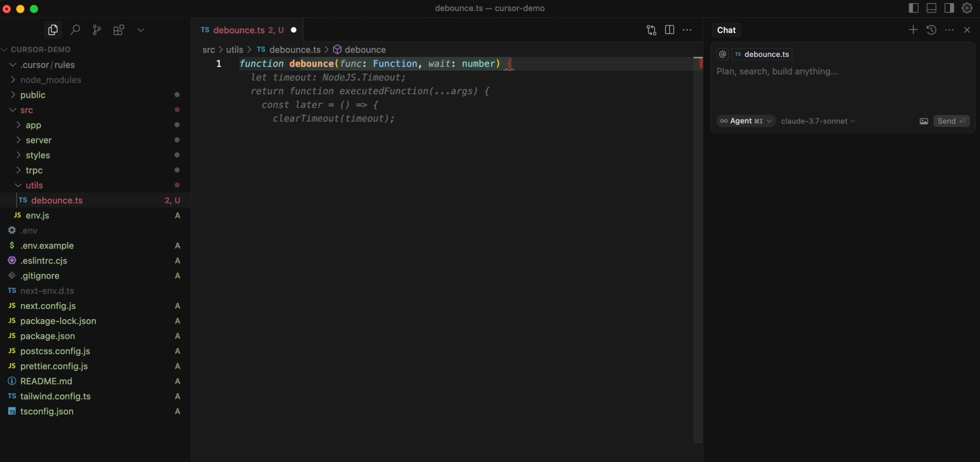Screen dimensions: 980x462
Task: Open chat history via the clock icon
Action: point(931,30)
